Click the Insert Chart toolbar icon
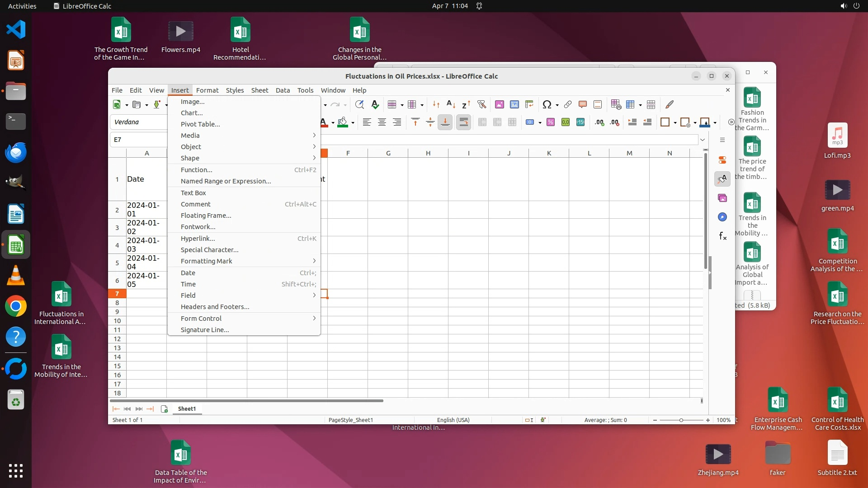Image resolution: width=868 pixels, height=488 pixels. 514,105
